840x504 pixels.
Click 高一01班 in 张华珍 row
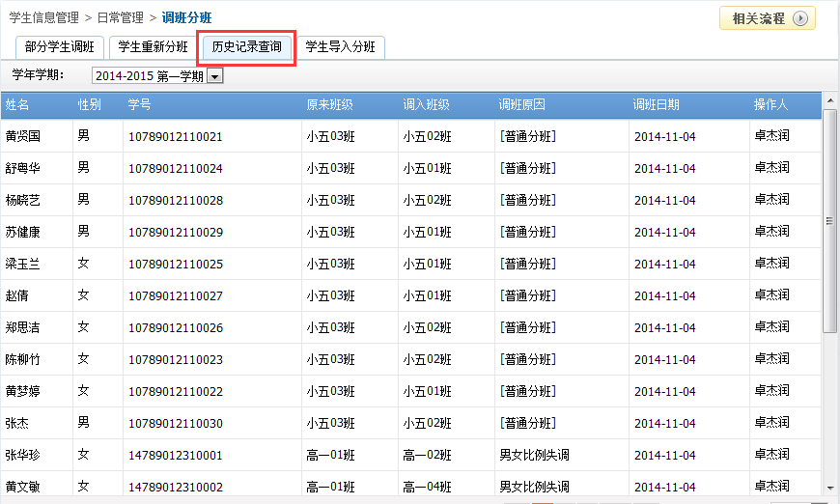click(330, 456)
